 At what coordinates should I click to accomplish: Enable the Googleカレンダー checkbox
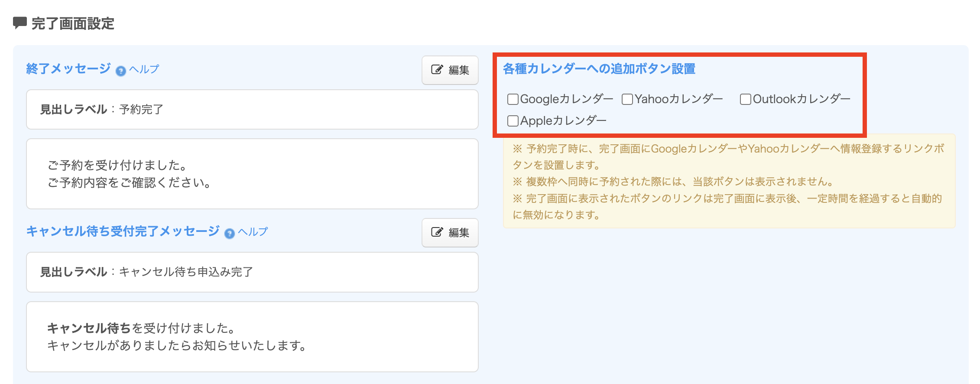pyautogui.click(x=513, y=99)
